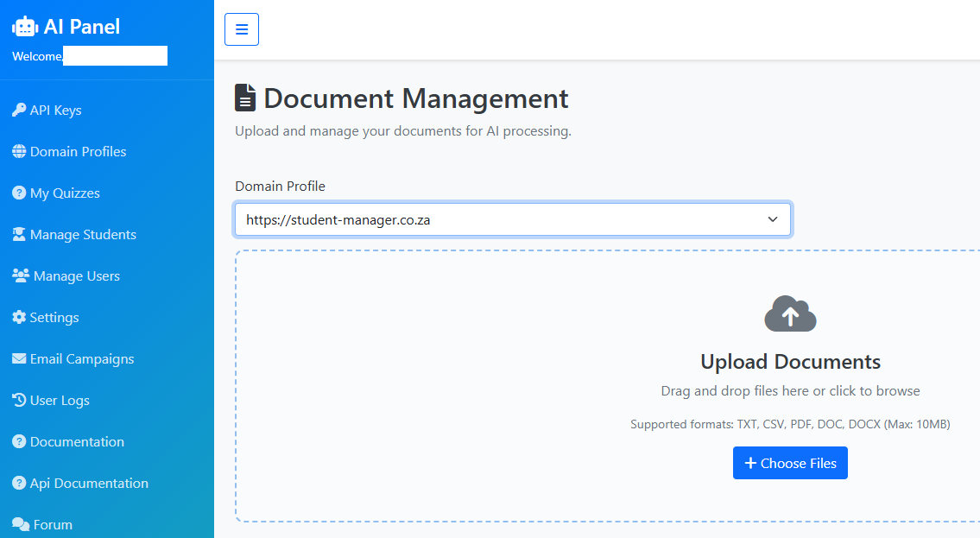
Task: Click the cloud upload icon
Action: coord(790,314)
